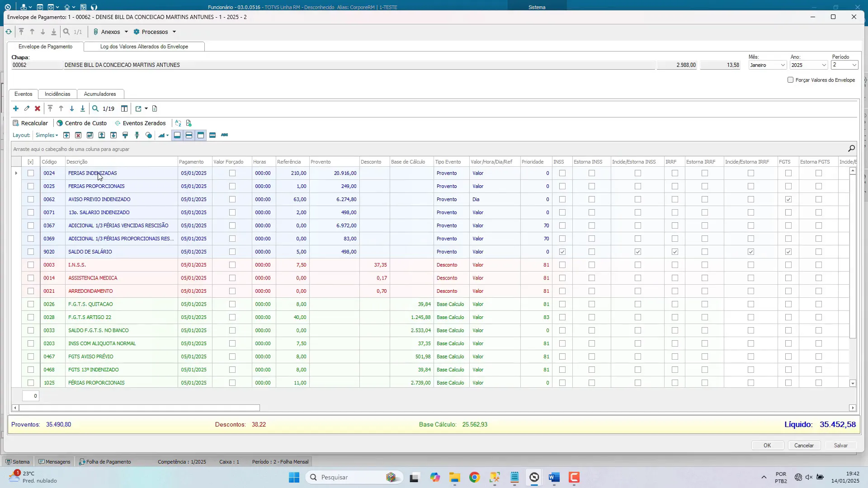868x488 pixels.
Task: Switch to the Incidências tab
Action: 57,94
